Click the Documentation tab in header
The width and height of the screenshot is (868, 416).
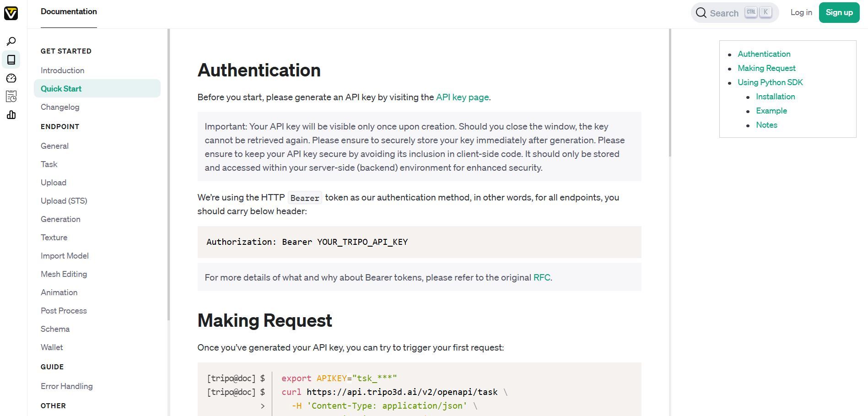[69, 12]
